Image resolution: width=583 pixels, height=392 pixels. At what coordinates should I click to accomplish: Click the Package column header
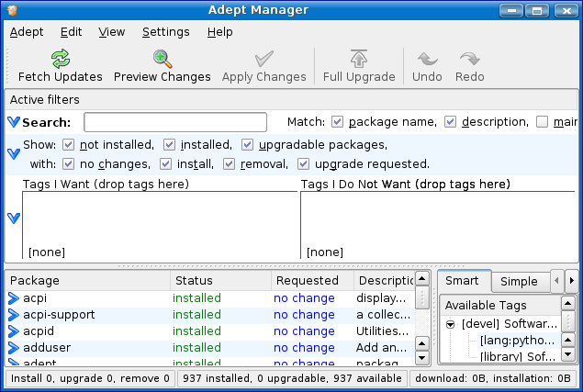87,281
